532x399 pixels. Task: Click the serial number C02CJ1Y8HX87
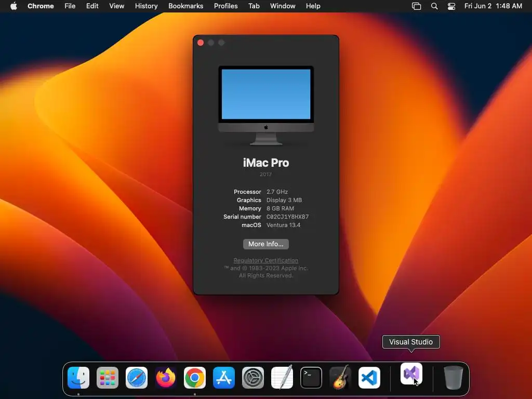(288, 217)
